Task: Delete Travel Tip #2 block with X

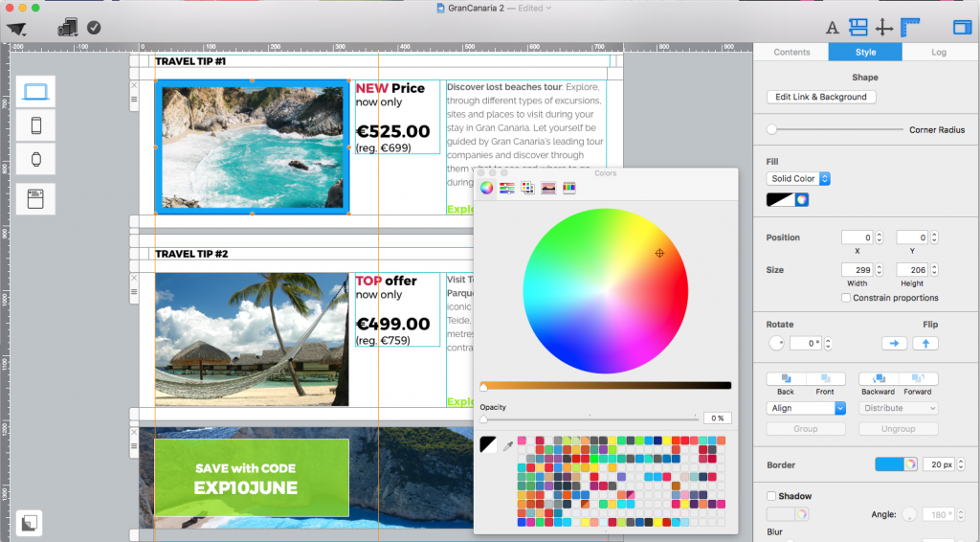Action: [134, 279]
